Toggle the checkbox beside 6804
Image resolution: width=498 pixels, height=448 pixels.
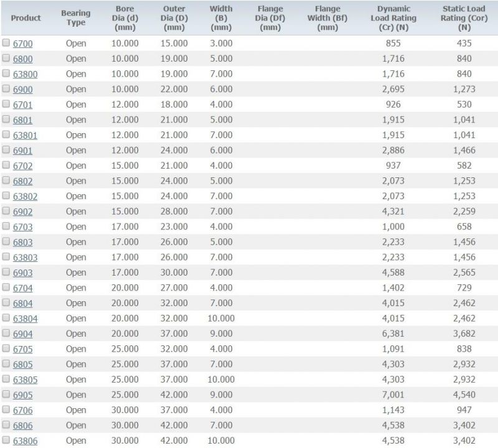(x=6, y=302)
